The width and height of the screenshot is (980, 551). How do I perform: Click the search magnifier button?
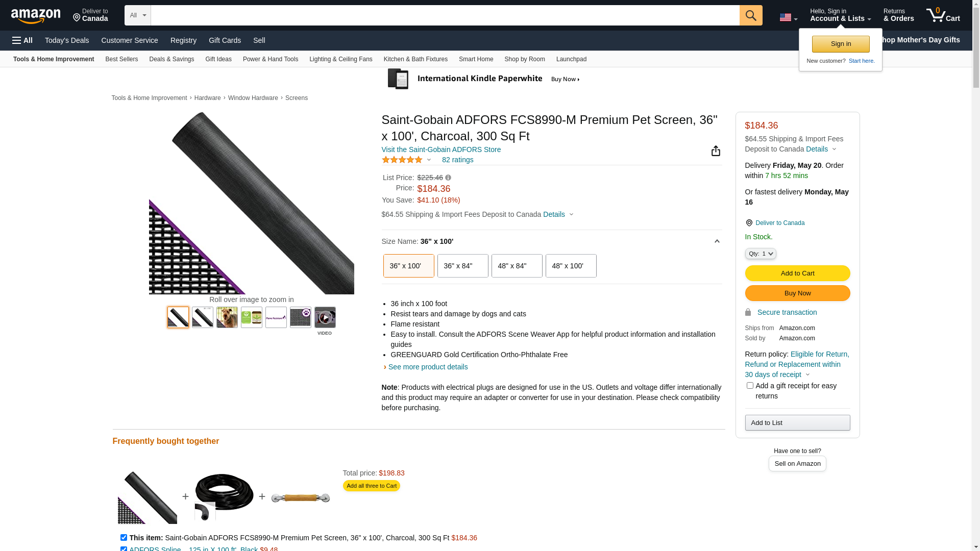tap(750, 15)
